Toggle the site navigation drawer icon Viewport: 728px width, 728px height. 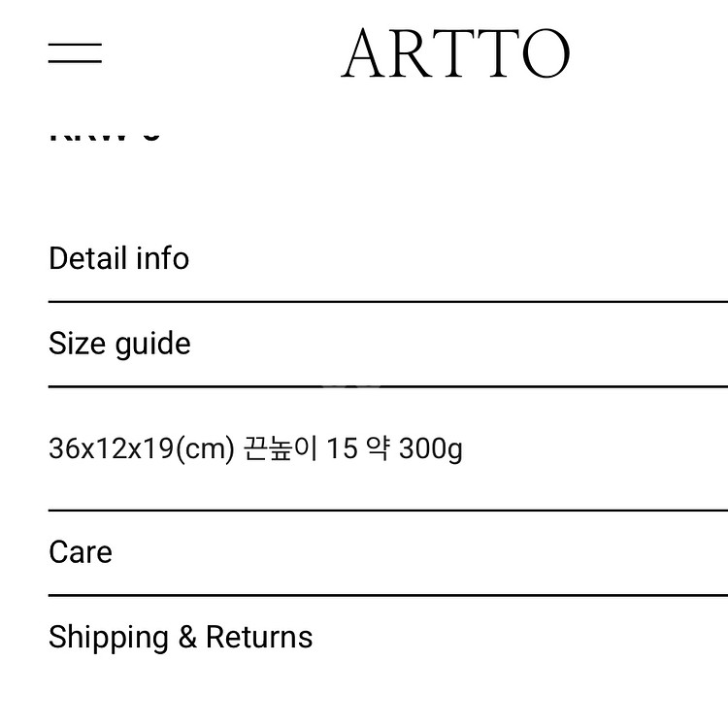coord(76,52)
